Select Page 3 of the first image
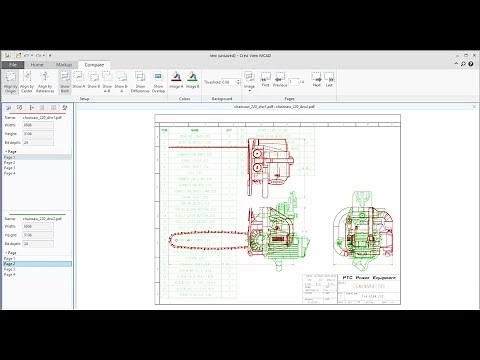 [37, 168]
